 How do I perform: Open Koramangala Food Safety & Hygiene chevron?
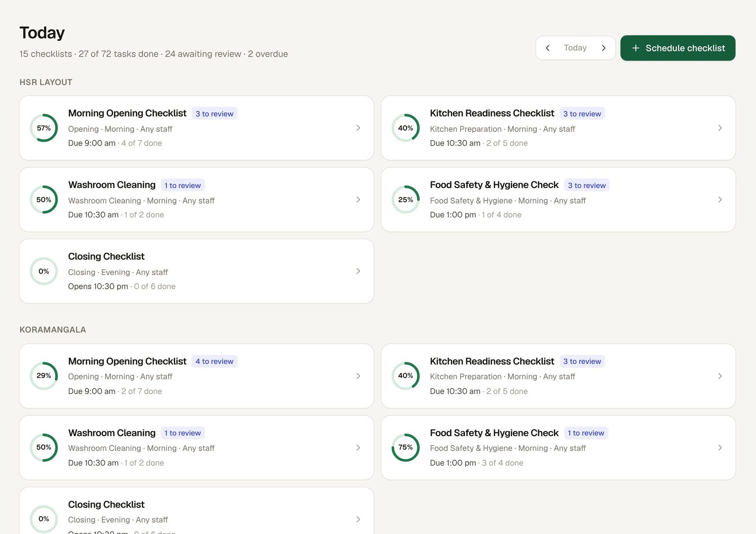[720, 448]
